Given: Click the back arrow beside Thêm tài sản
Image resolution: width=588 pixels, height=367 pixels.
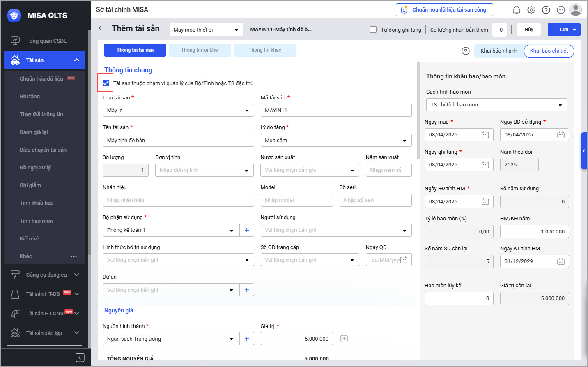Looking at the screenshot, I should tap(102, 28).
